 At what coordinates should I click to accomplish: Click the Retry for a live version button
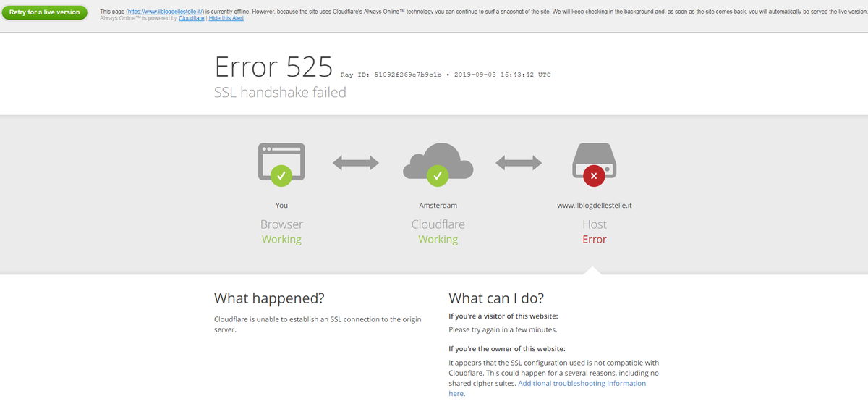point(44,12)
